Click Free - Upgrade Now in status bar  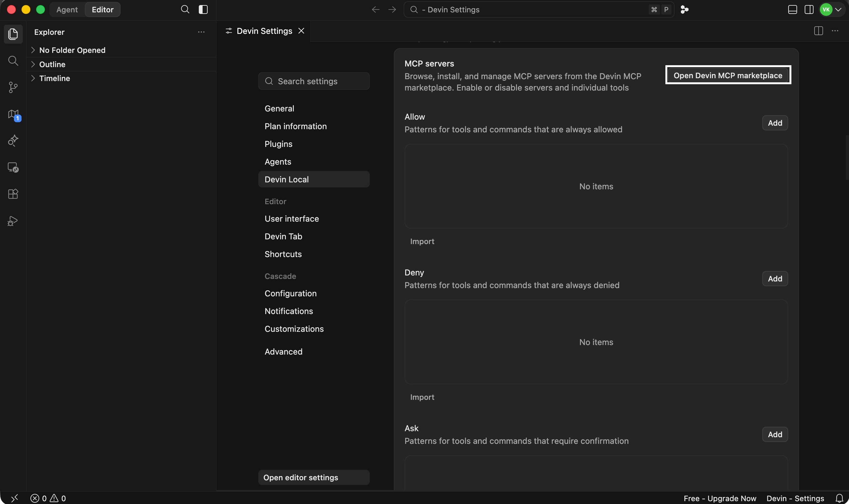[720, 498]
